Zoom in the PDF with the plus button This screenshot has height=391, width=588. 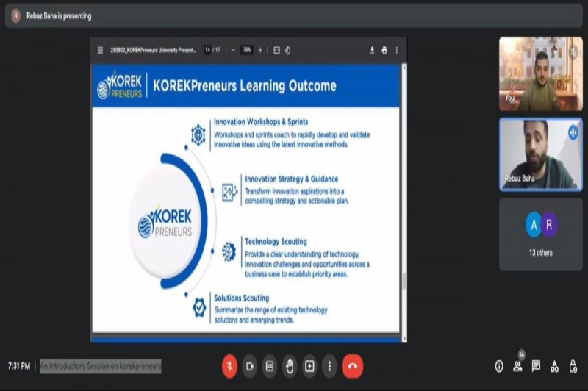pos(260,50)
